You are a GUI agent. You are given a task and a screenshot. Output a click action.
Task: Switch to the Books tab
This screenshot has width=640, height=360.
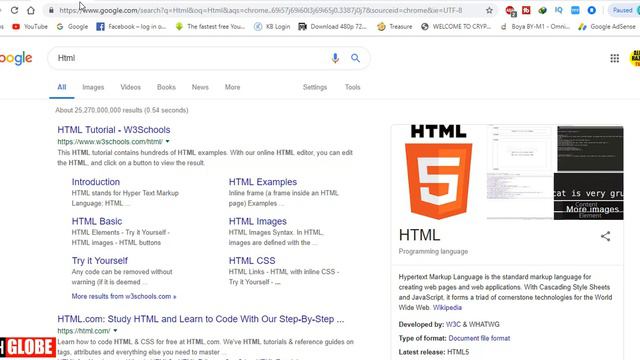coord(166,87)
